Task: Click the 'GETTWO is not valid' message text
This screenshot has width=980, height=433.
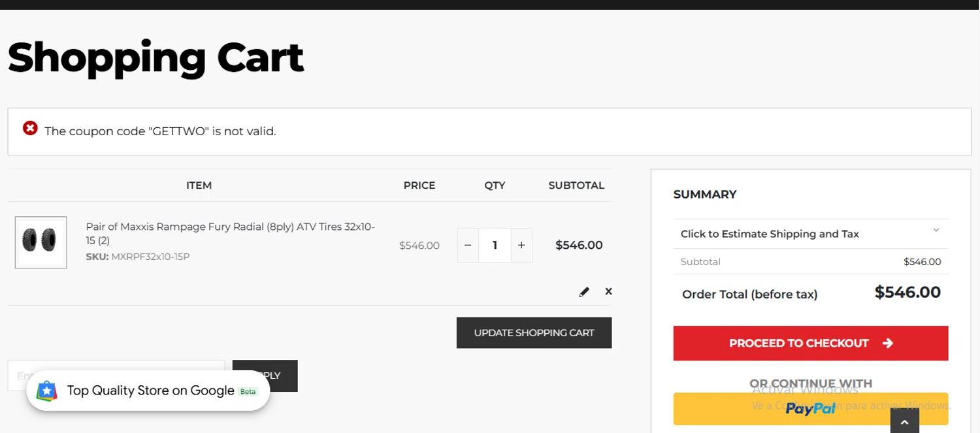Action: click(160, 131)
